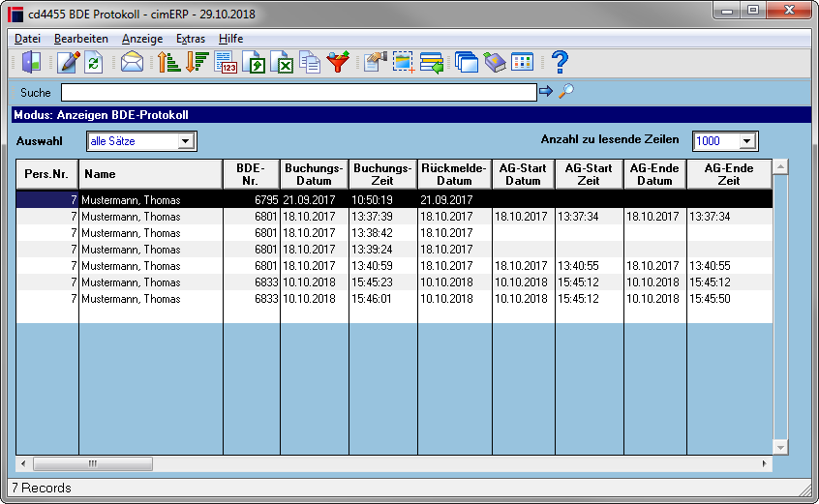This screenshot has height=504, width=819.
Task: Click the Excel export icon
Action: (282, 62)
